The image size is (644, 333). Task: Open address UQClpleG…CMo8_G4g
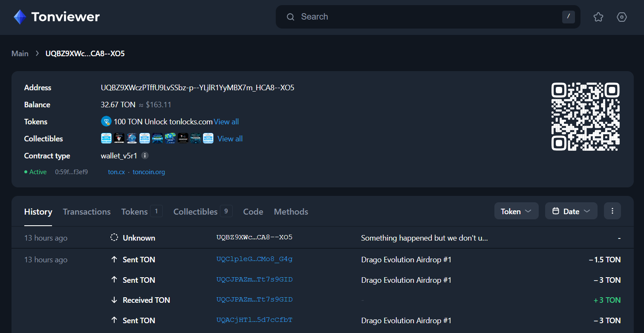pos(254,259)
